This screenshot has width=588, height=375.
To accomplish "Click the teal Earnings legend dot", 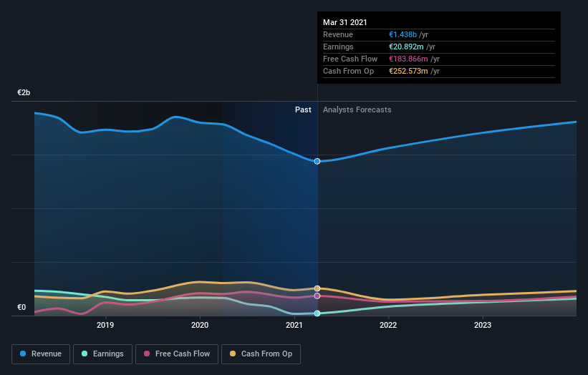I will coord(85,354).
